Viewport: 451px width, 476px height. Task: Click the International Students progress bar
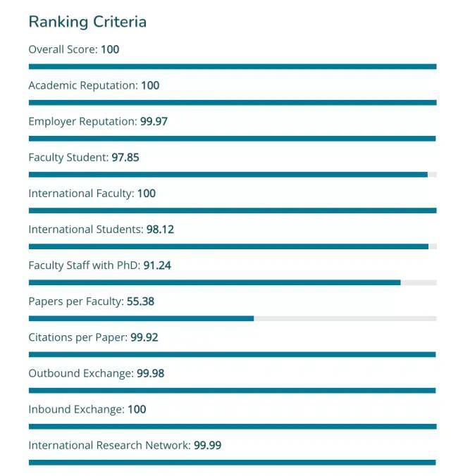pos(233,246)
